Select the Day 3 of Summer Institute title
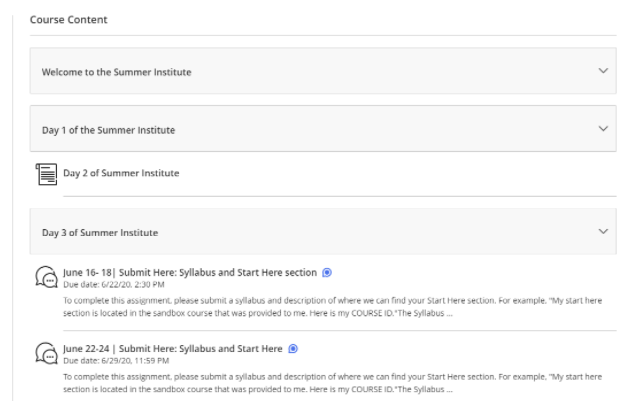Screen dimensions: 624x401 [x=99, y=233]
